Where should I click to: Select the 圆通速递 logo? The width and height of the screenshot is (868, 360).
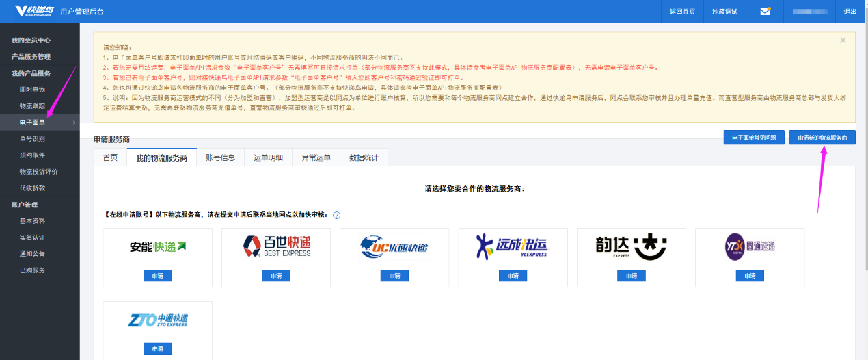coord(750,247)
